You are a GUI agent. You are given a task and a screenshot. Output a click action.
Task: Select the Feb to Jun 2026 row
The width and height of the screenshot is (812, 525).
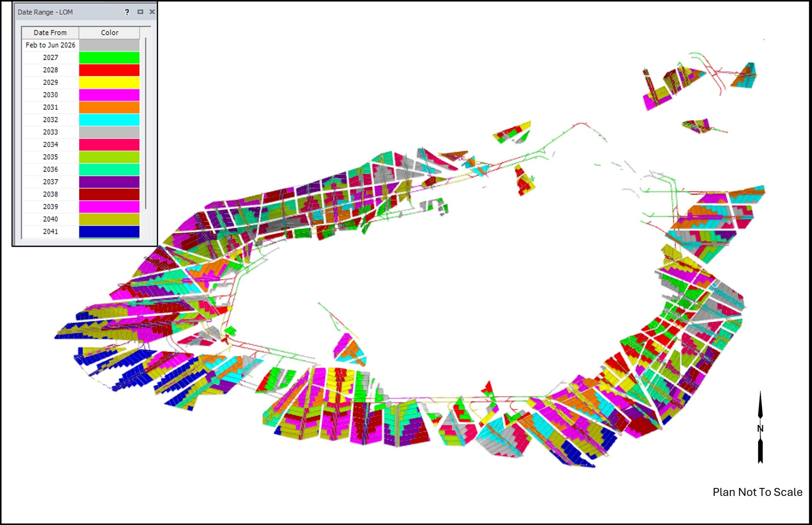81,45
